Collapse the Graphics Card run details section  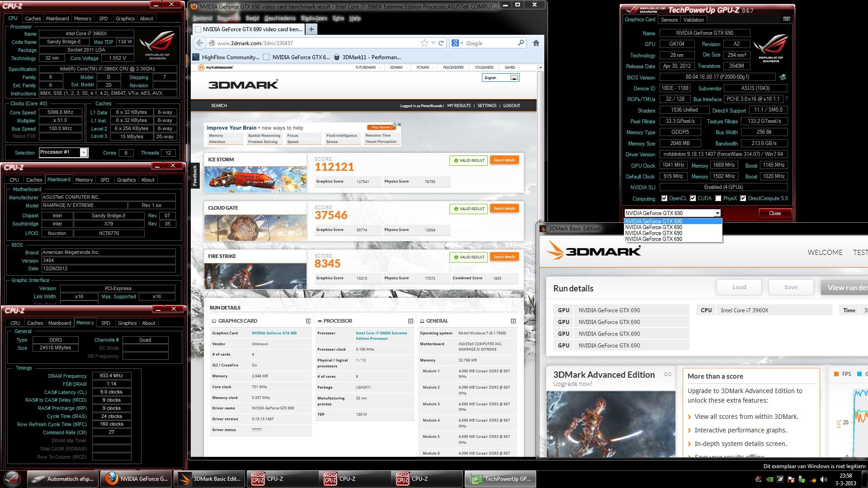coord(308,321)
